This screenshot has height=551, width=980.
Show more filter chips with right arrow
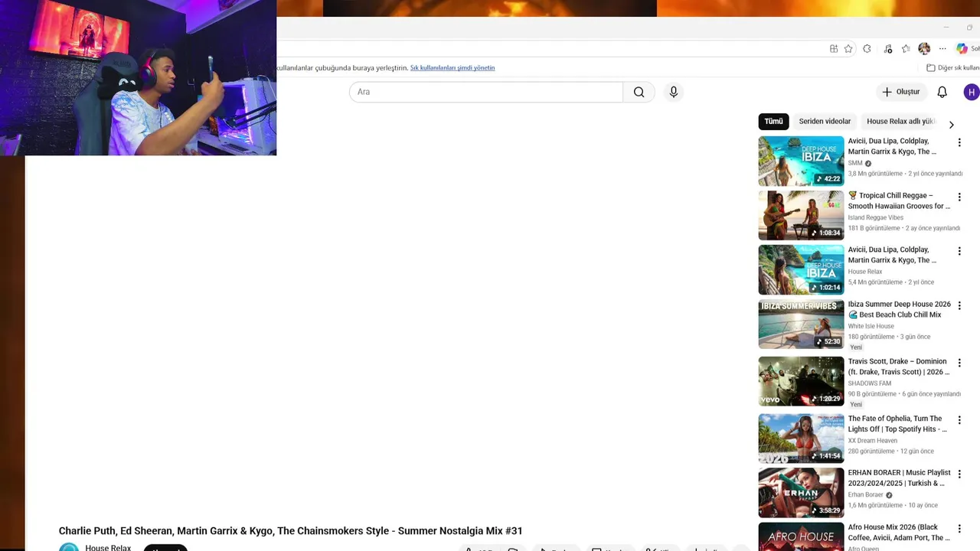point(952,125)
